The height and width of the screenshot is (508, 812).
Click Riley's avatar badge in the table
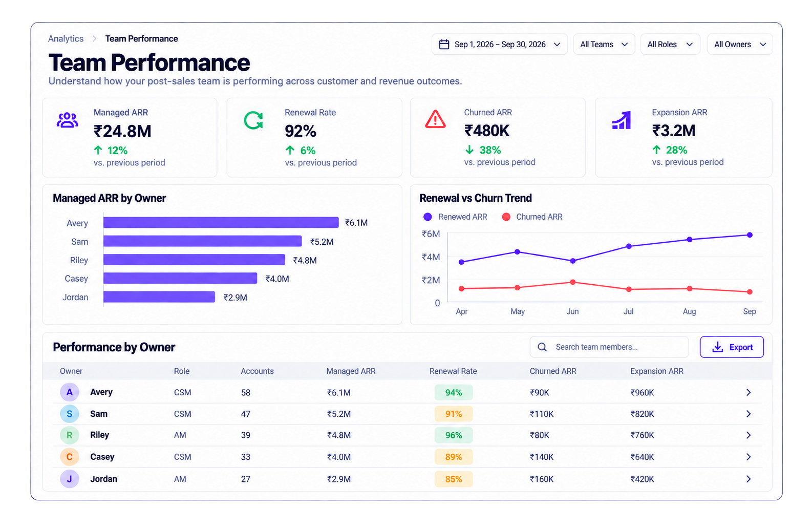[70, 435]
